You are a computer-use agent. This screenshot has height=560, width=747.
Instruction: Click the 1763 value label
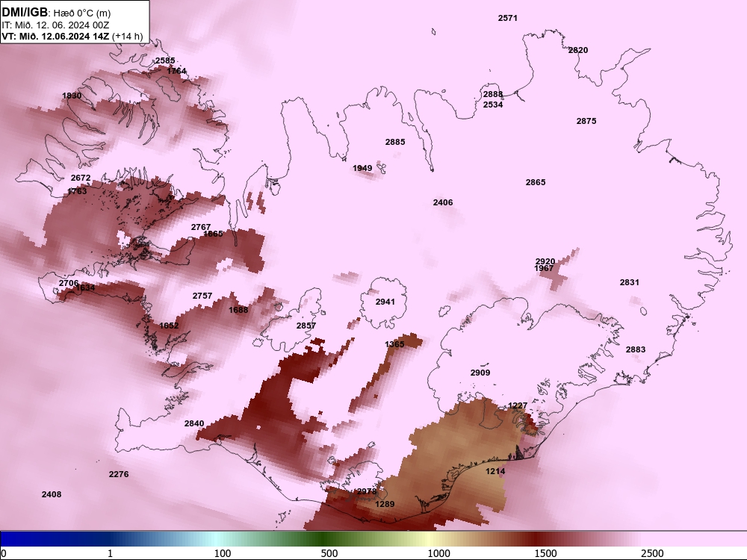pos(77,191)
